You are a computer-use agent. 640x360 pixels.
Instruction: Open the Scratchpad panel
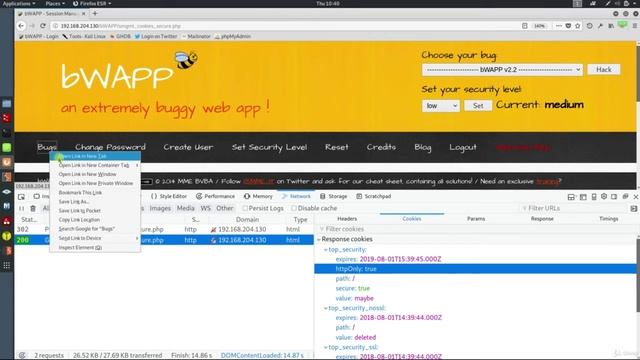(373, 196)
